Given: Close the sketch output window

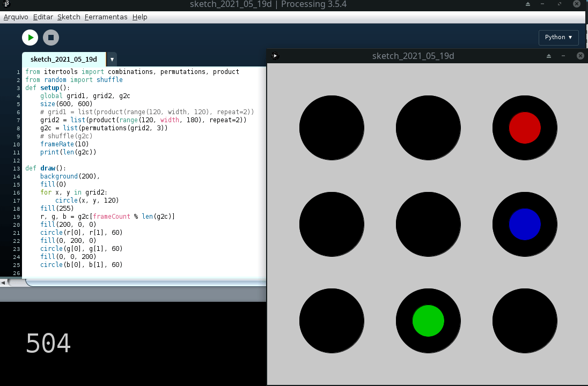Looking at the screenshot, I should point(580,56).
